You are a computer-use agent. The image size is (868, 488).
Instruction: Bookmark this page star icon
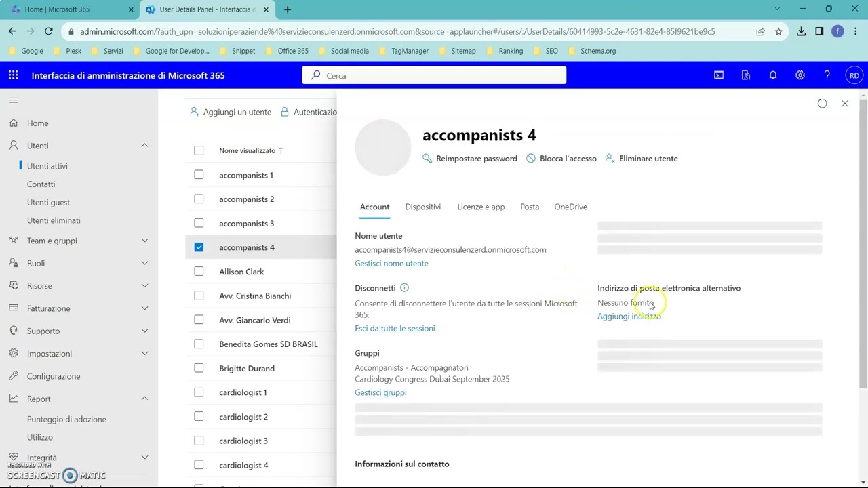click(778, 31)
